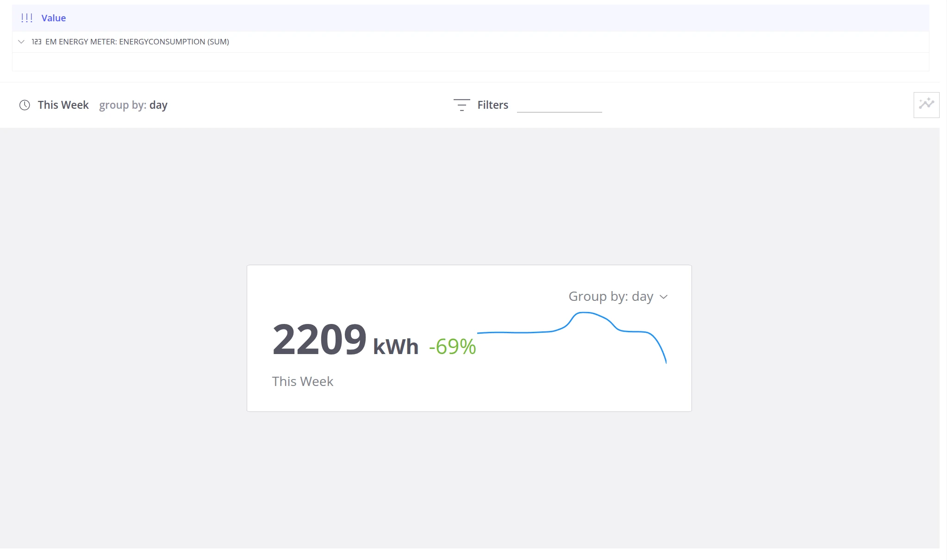Select EM ENERGY METER: ENERGYCONSUMPTION (SUM) field
The height and width of the screenshot is (560, 947).
(137, 42)
